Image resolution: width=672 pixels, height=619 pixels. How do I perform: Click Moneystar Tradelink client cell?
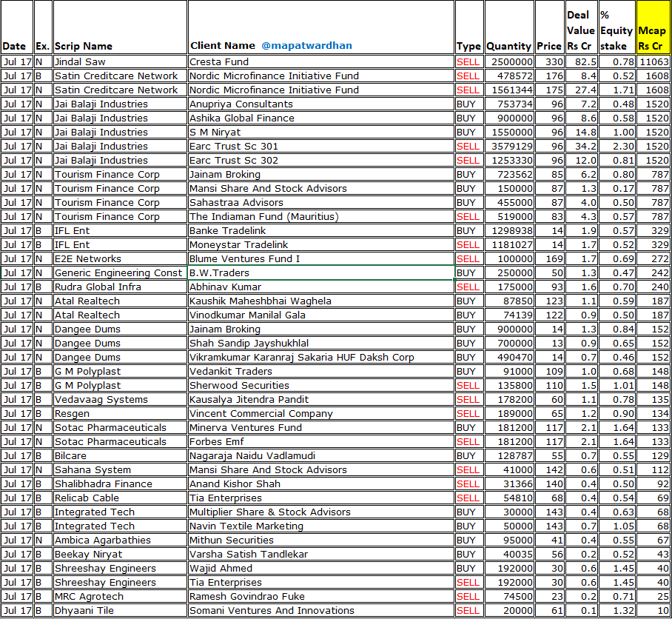(x=321, y=245)
